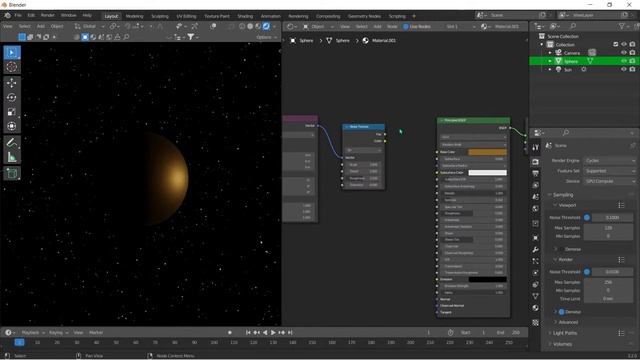Select the Move tool

pyautogui.click(x=12, y=83)
